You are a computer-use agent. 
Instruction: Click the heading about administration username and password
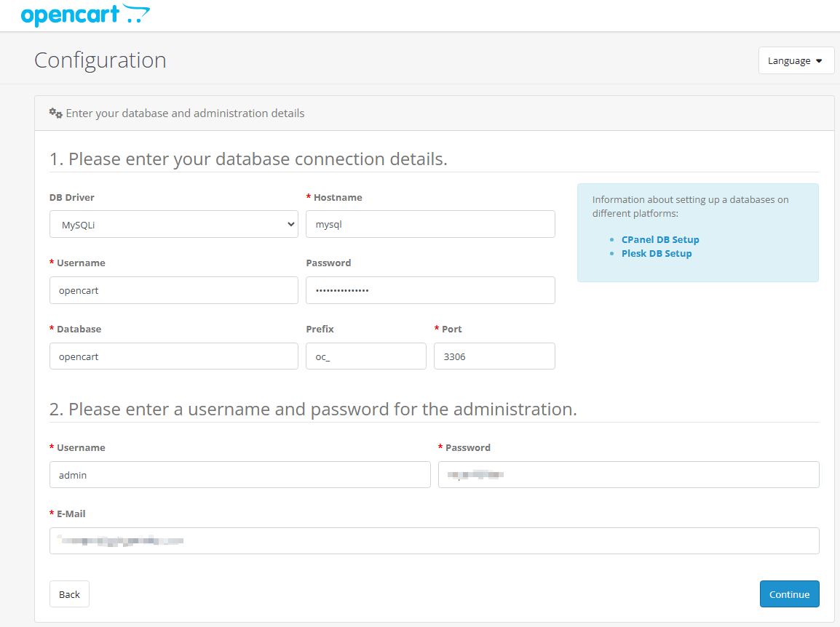point(313,409)
